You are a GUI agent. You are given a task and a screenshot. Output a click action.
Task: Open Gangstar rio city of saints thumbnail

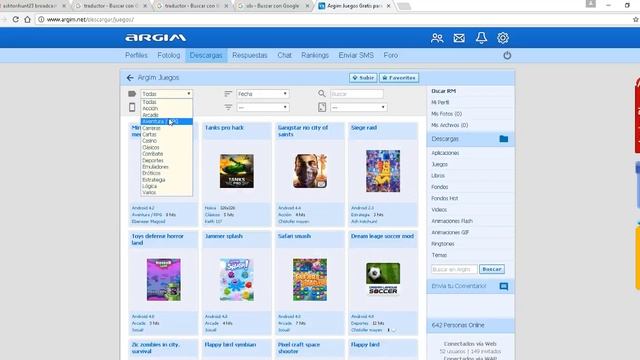310,171
